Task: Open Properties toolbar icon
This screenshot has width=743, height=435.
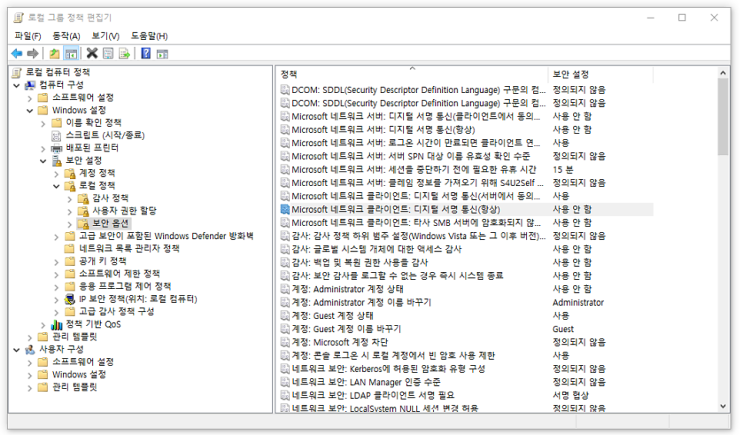Action: (x=108, y=54)
